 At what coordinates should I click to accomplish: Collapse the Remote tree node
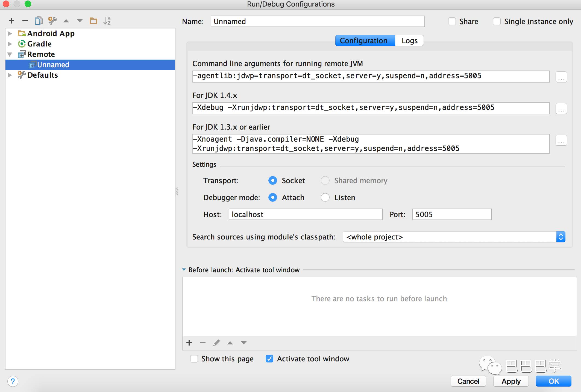point(10,54)
